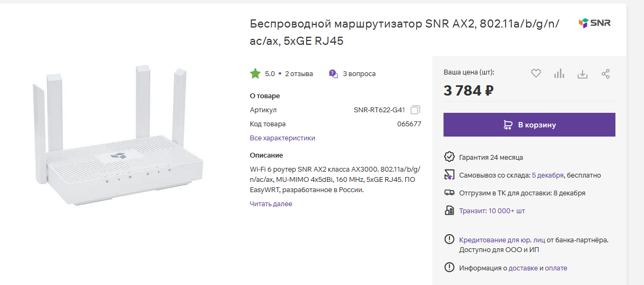
Task: Click the share icon
Action: coord(606,74)
